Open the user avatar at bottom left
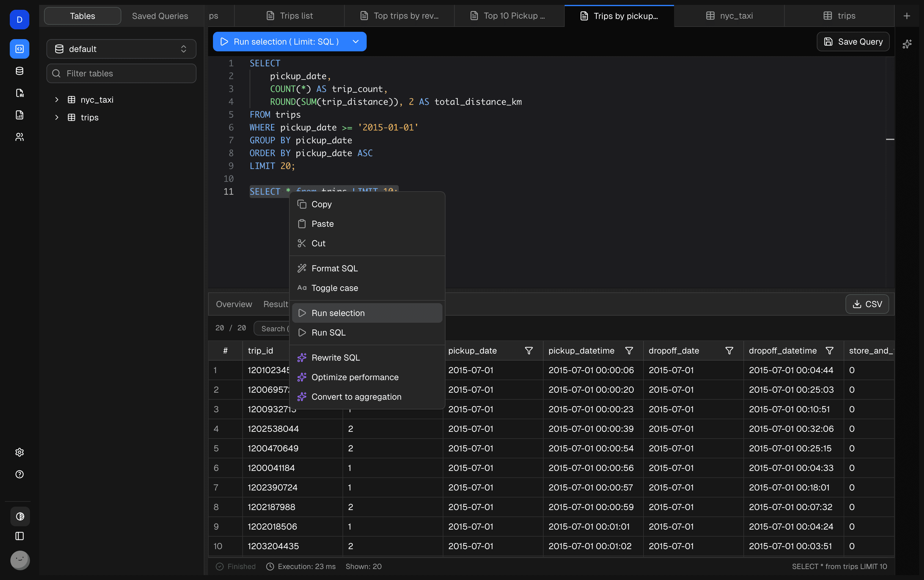The height and width of the screenshot is (580, 924). coord(20,560)
